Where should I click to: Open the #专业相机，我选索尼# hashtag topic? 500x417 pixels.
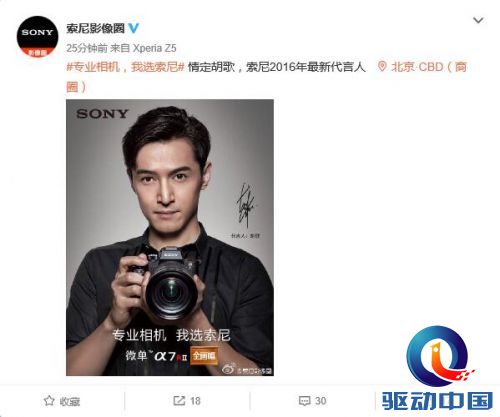(x=125, y=67)
